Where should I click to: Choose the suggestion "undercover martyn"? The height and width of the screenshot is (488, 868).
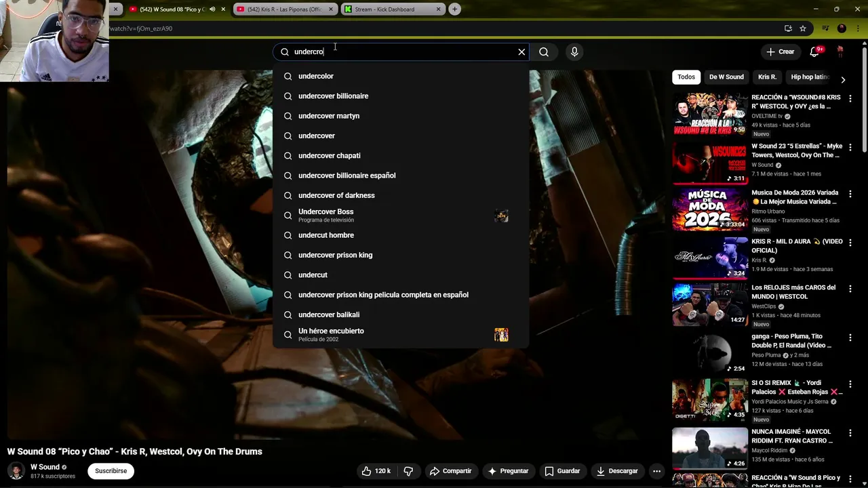(x=401, y=116)
